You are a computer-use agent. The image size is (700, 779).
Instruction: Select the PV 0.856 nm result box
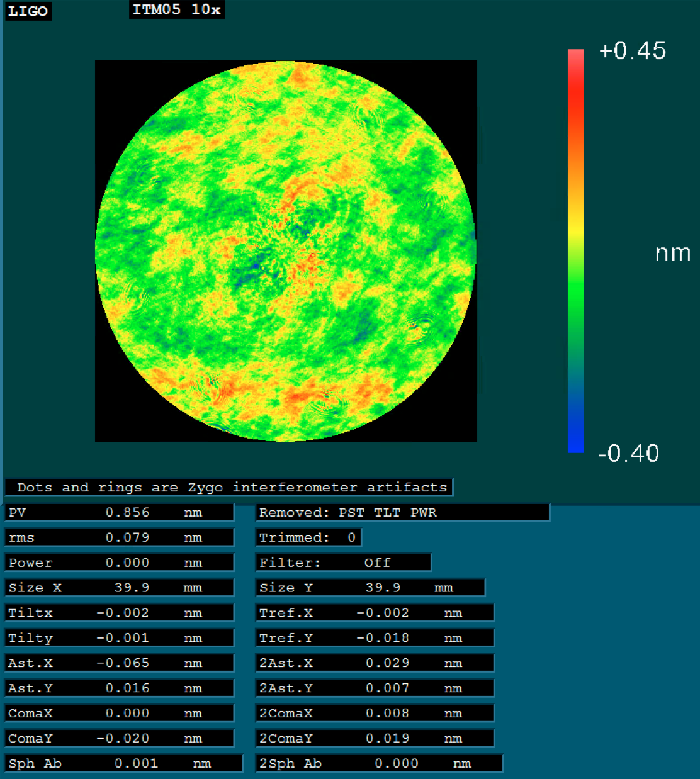pos(119,513)
